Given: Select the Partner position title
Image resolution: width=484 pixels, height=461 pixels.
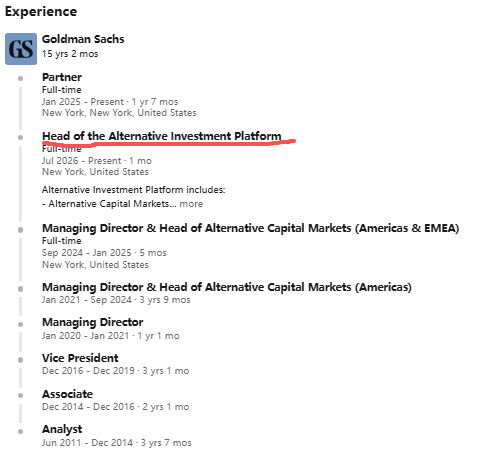Looking at the screenshot, I should pos(62,77).
